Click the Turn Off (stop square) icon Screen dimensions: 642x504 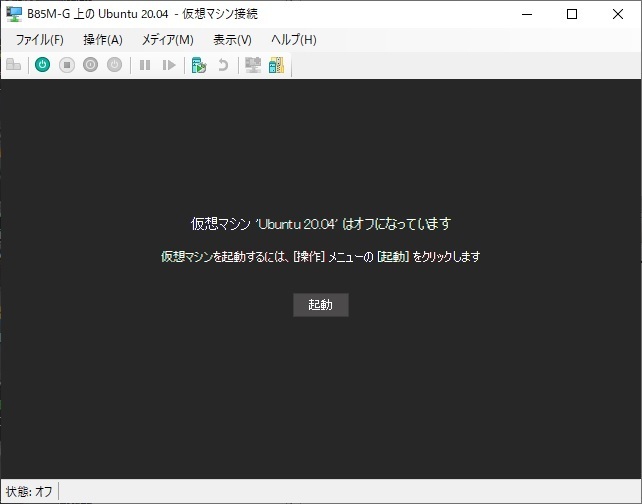click(x=67, y=65)
